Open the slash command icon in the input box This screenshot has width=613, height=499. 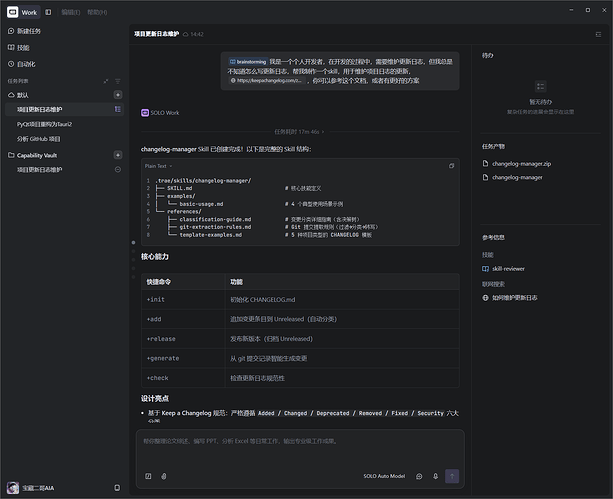point(148,476)
